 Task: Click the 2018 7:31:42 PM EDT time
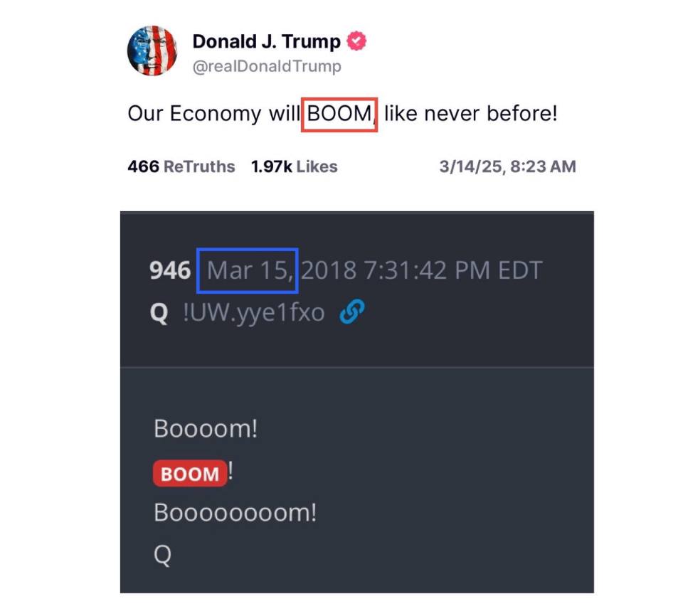click(x=422, y=270)
